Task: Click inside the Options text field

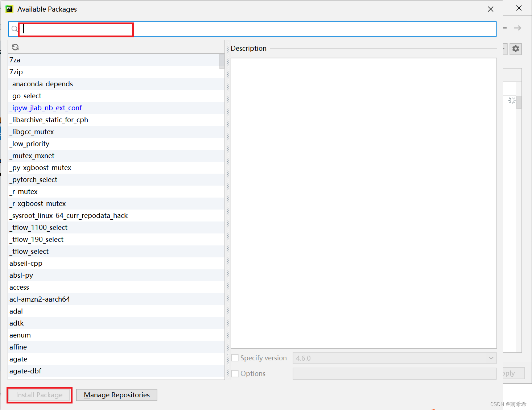Action: coord(394,373)
